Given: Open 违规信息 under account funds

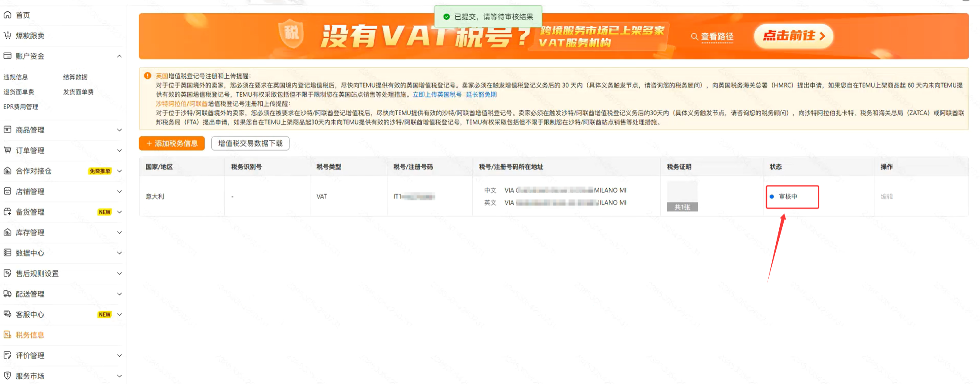Looking at the screenshot, I should pos(16,77).
